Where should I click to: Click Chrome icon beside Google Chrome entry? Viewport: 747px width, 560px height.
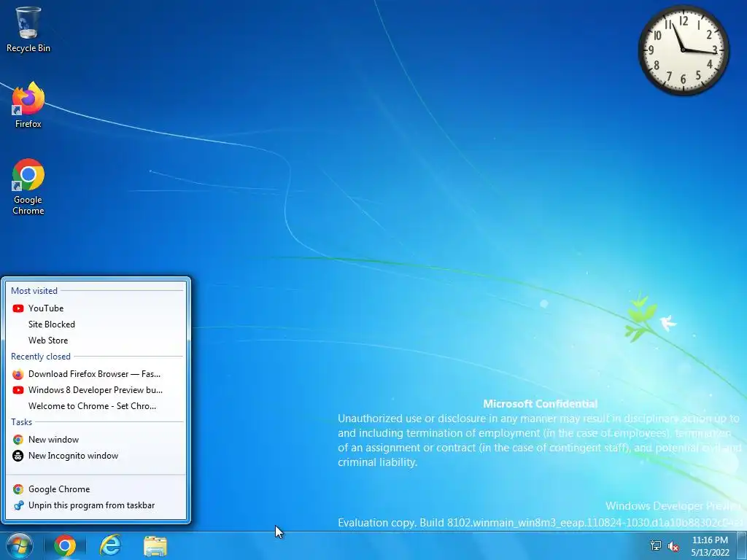pos(18,489)
